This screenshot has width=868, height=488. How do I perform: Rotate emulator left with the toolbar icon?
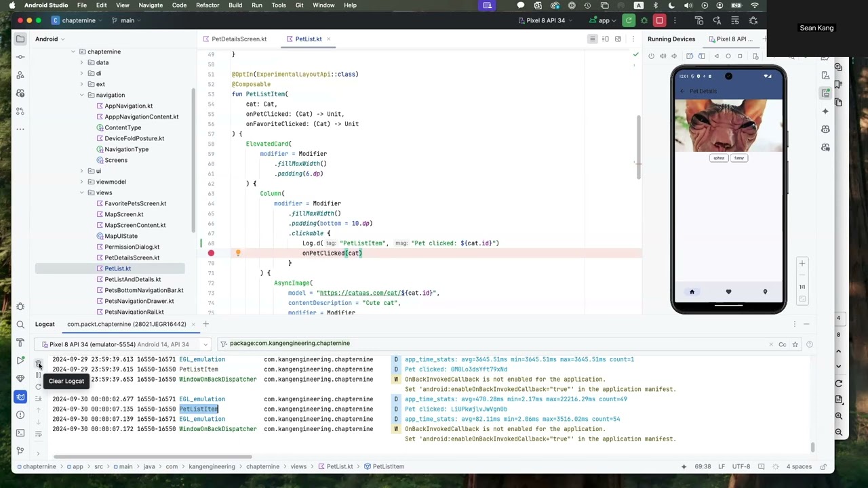pos(690,56)
